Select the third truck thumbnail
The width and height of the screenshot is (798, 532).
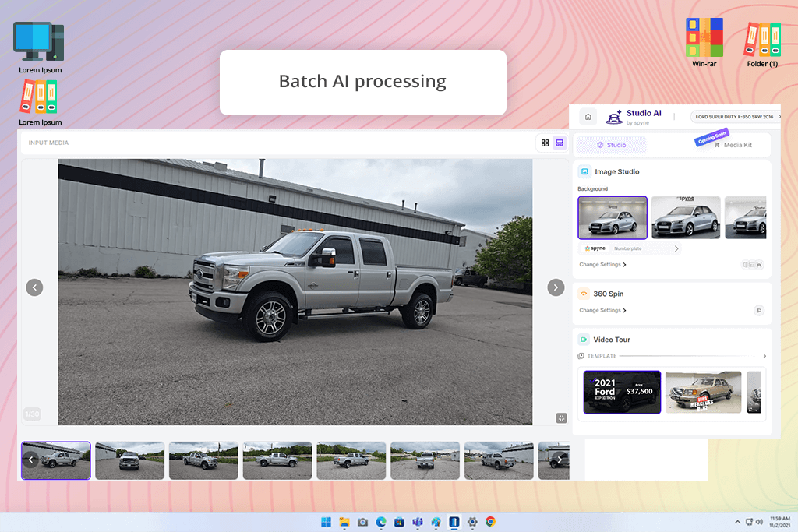point(203,460)
